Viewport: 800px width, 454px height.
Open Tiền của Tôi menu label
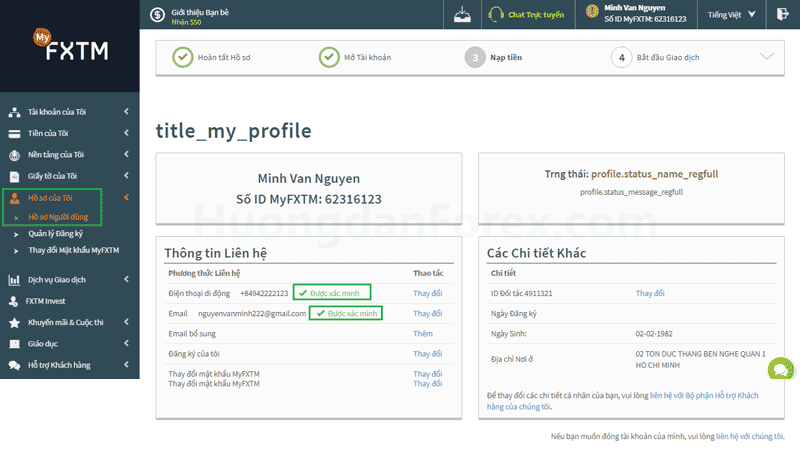48,133
